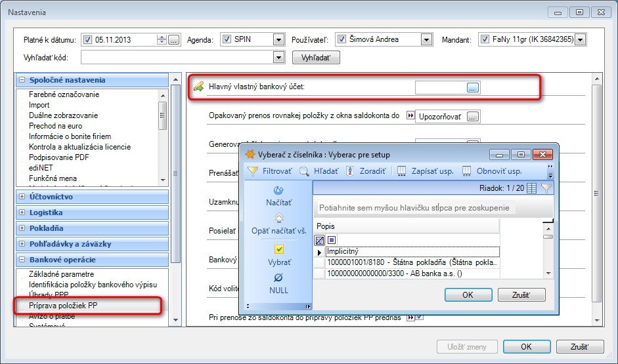Click the Popis column header
618x364 pixels.
coord(407,226)
